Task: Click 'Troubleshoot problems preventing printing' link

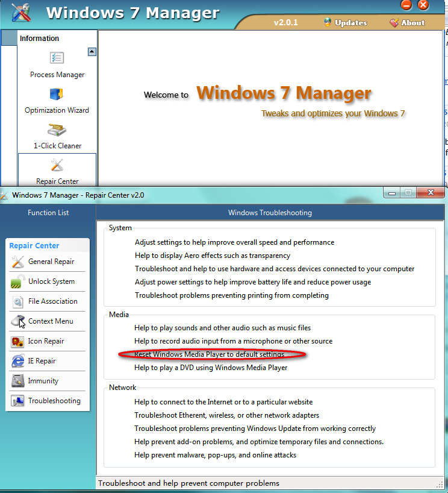Action: [x=232, y=295]
